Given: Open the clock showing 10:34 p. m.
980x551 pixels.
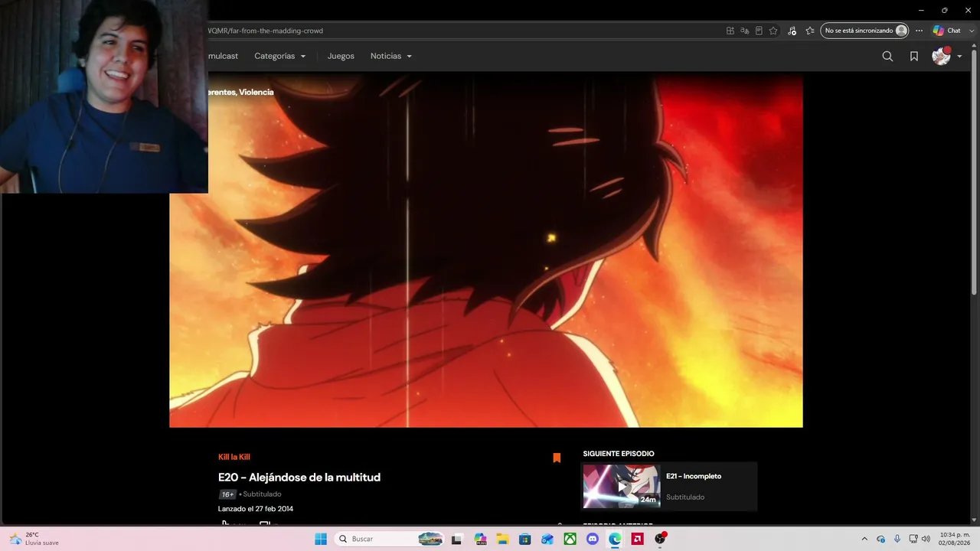Looking at the screenshot, I should (x=954, y=539).
